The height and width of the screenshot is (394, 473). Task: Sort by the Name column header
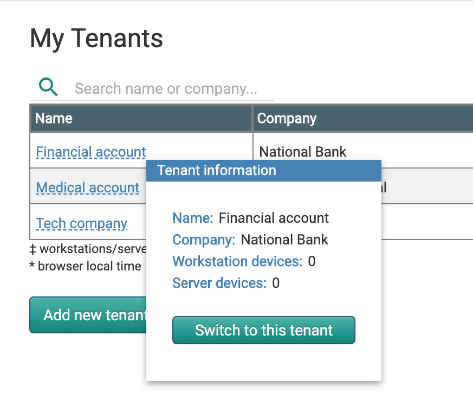tap(141, 118)
